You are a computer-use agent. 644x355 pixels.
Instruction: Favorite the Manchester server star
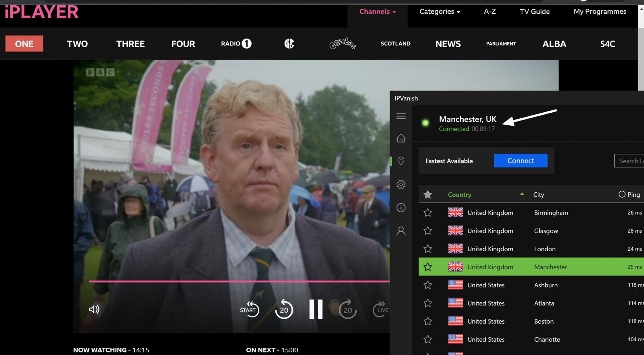tap(428, 267)
